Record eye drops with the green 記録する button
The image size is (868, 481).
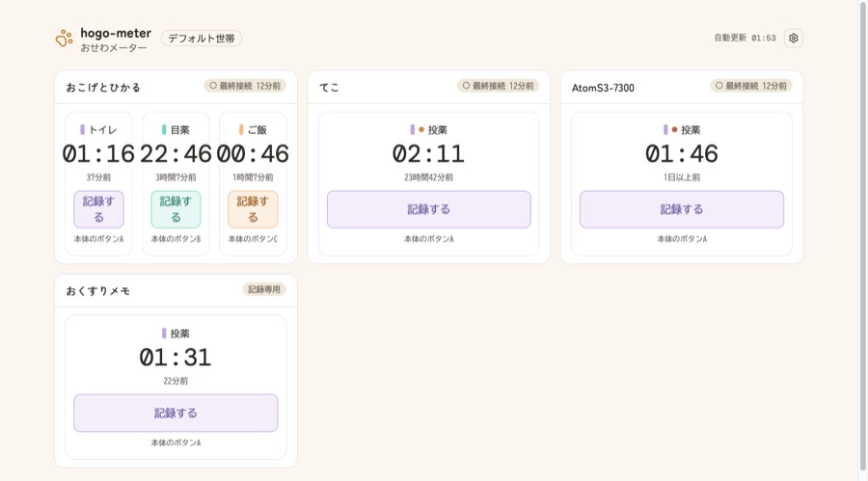click(x=176, y=209)
